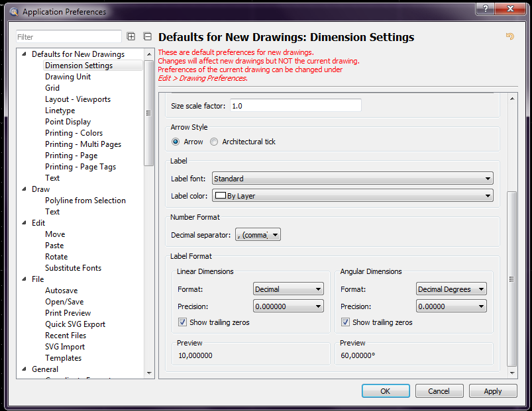Select the Arrow radio button
532x411 pixels.
point(176,142)
